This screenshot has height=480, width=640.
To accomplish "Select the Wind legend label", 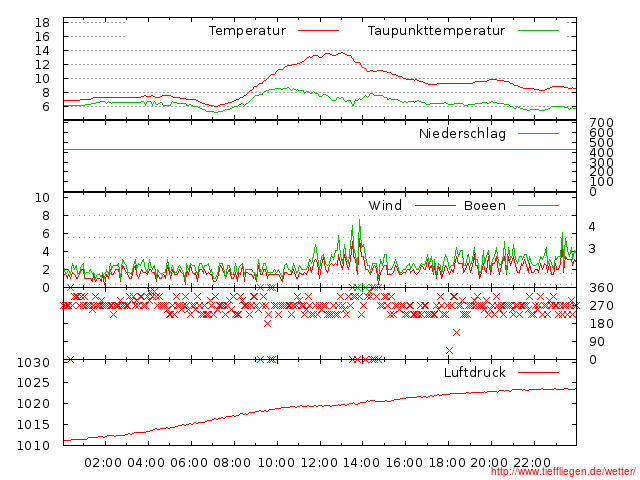I will click(x=385, y=205).
